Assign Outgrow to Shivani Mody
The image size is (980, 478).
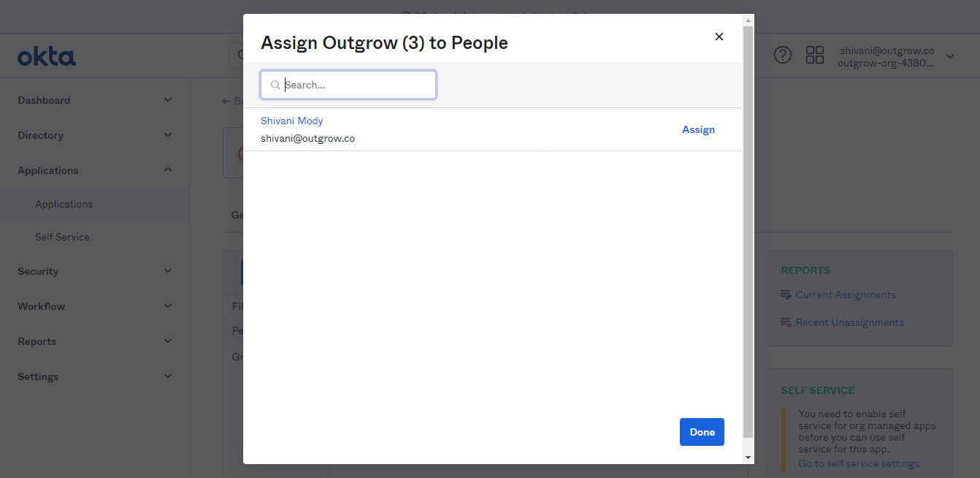pos(698,129)
